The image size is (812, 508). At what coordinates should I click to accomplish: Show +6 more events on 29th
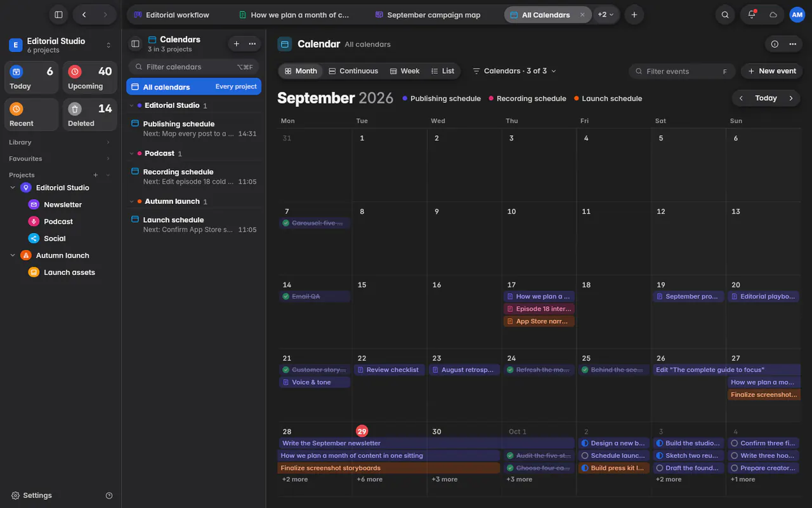369,479
